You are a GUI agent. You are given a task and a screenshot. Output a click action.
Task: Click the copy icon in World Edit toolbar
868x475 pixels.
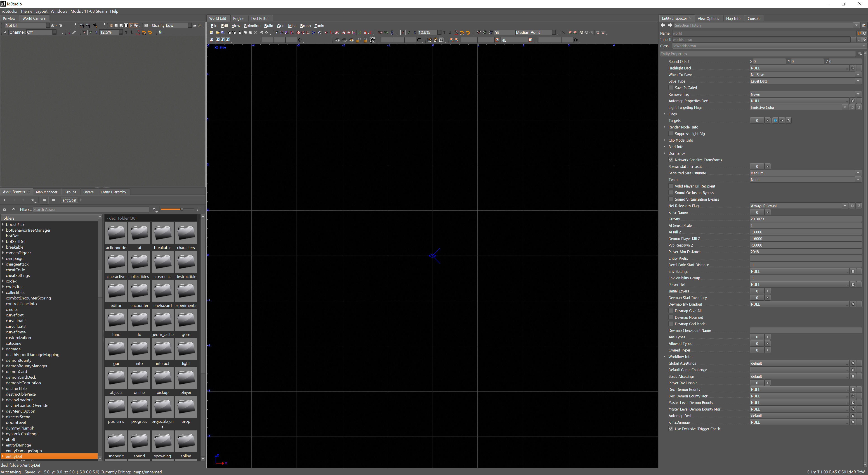point(245,33)
